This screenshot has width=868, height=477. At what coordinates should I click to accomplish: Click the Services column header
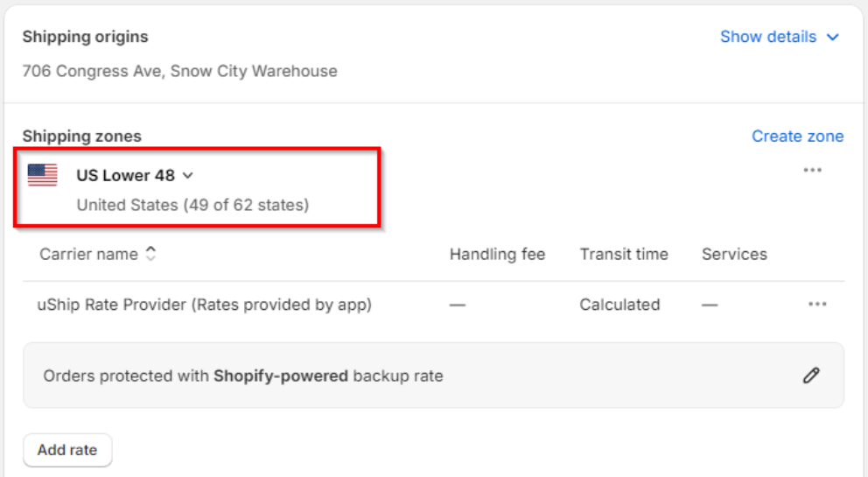[x=734, y=254]
